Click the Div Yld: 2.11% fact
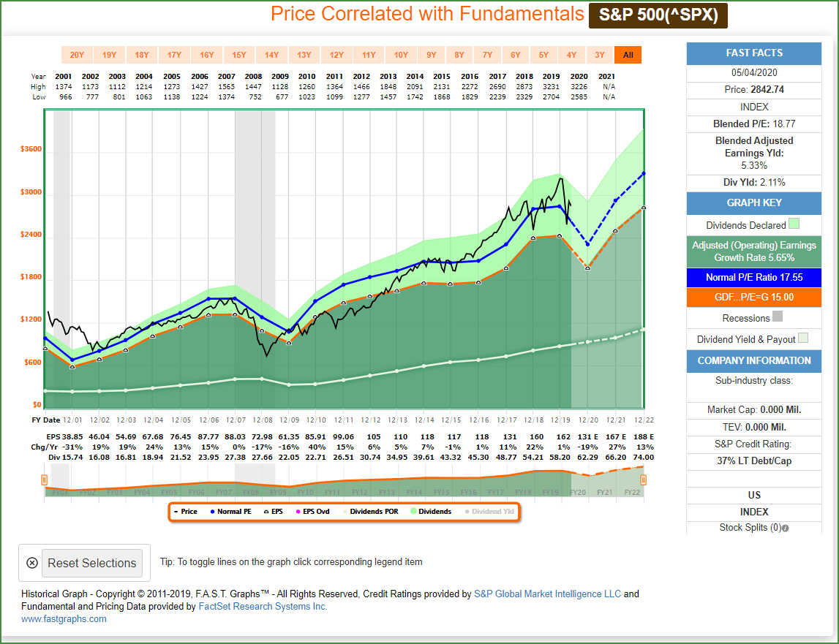 tap(754, 183)
